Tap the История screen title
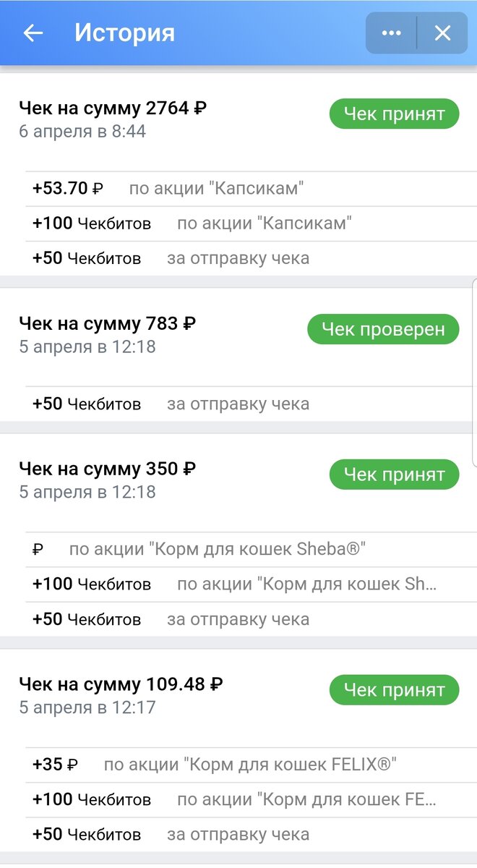 tap(126, 33)
